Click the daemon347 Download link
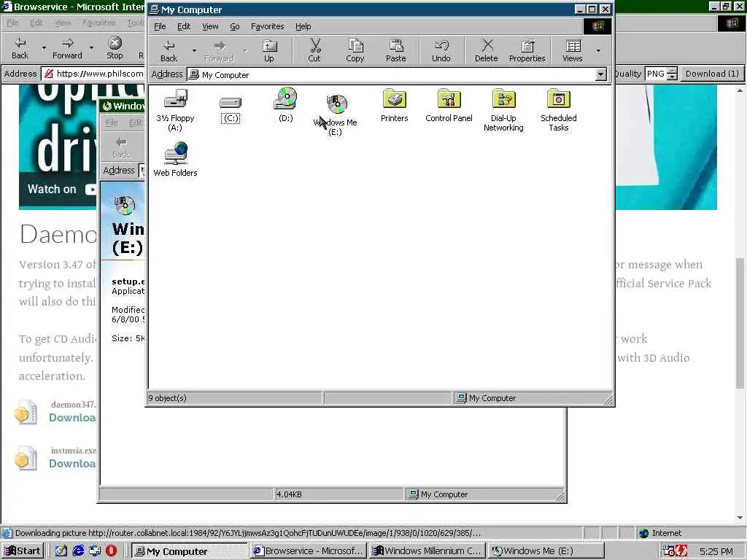The width and height of the screenshot is (747, 560). click(x=72, y=418)
